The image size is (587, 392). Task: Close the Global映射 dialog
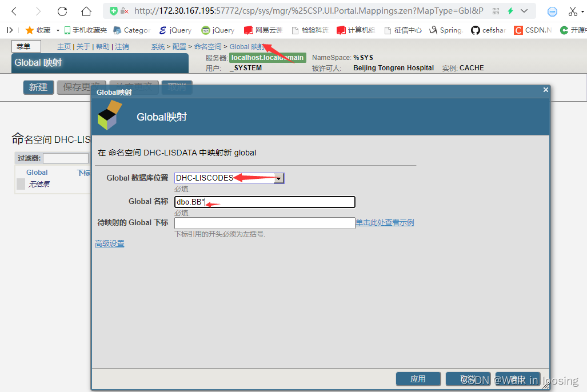545,90
